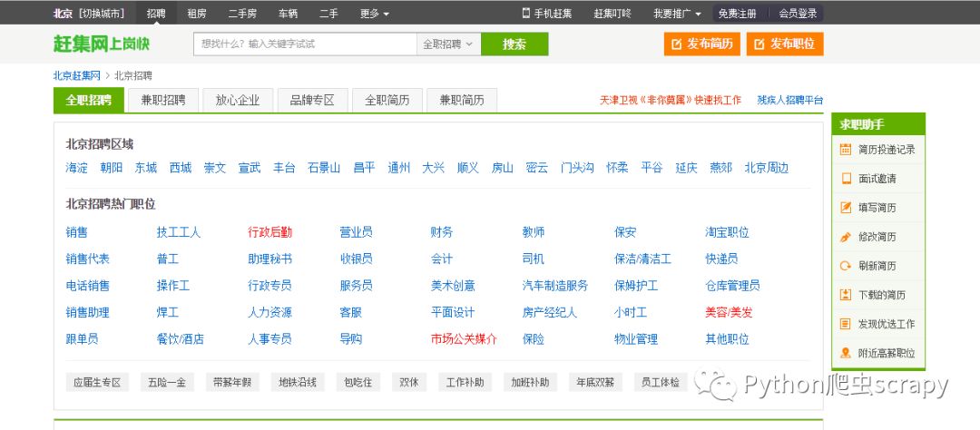Screen dimensions: 980x430
Task: Open the 全职招聘 search category dropdown
Action: (x=448, y=44)
